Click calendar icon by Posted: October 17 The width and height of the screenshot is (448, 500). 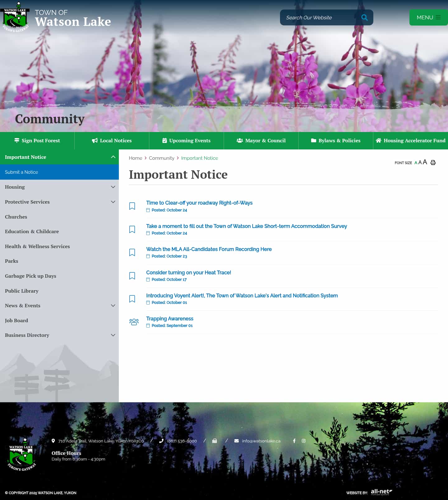pos(148,280)
